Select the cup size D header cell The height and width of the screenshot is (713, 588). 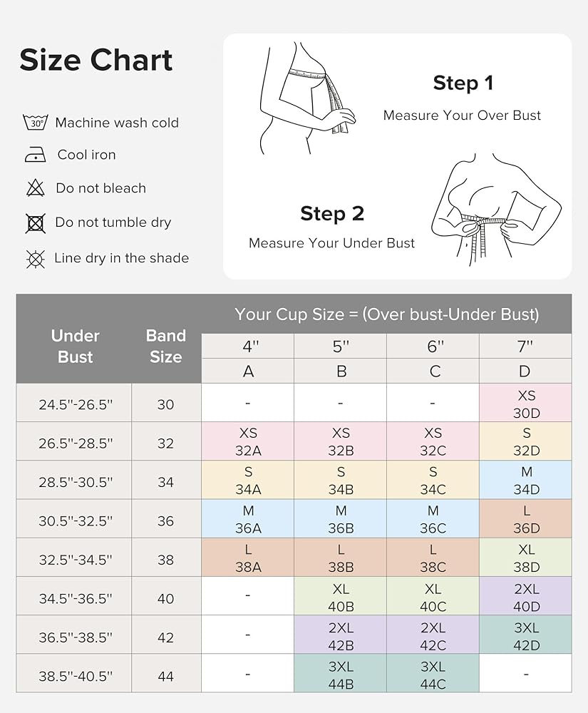pyautogui.click(x=525, y=371)
